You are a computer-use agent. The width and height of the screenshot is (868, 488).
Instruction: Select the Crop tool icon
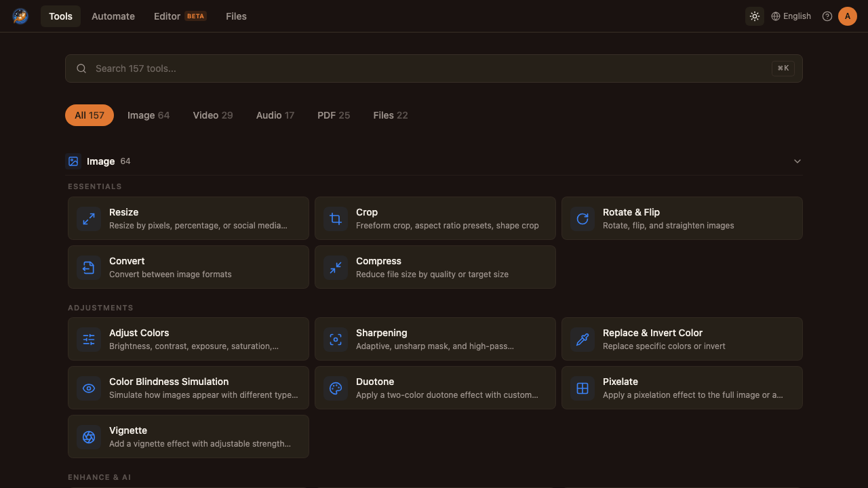click(336, 218)
